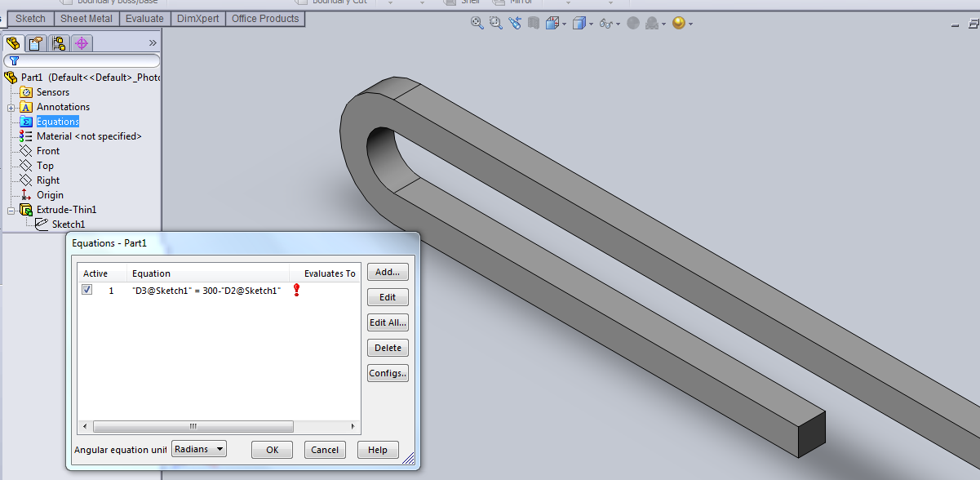Click the Delete button in Equations dialog

point(388,348)
